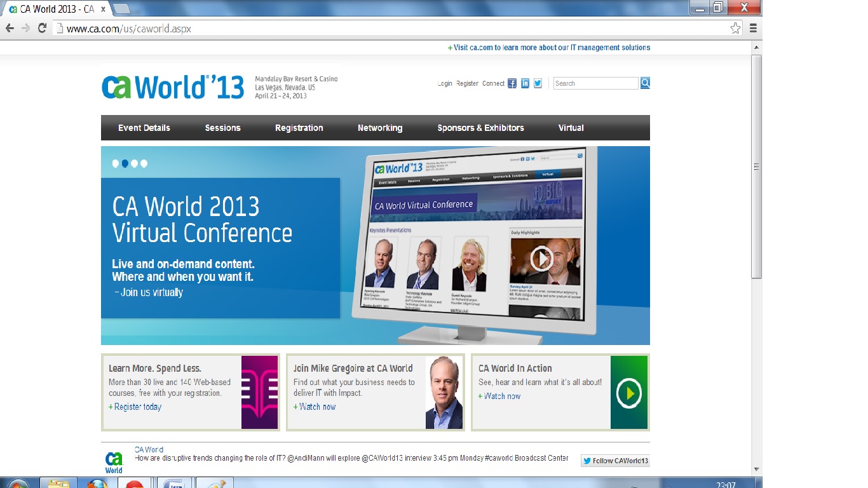Play the CA World In Action video

(629, 393)
